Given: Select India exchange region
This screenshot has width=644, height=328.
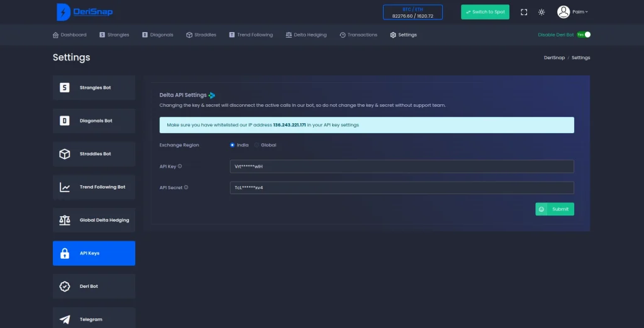Looking at the screenshot, I should point(233,145).
